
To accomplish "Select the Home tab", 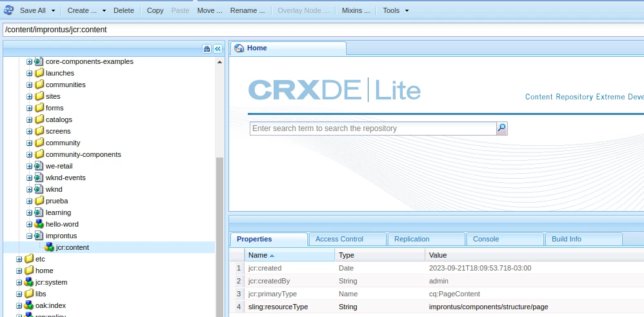I will 288,48.
